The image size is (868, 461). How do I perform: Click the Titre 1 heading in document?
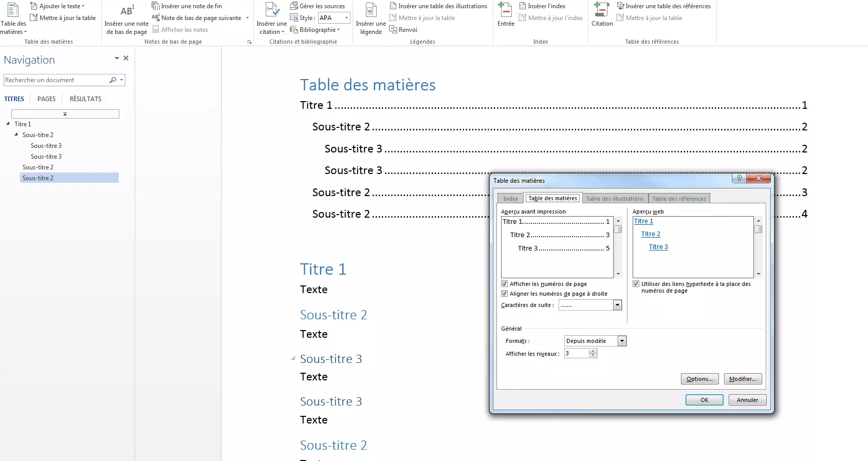pos(323,270)
